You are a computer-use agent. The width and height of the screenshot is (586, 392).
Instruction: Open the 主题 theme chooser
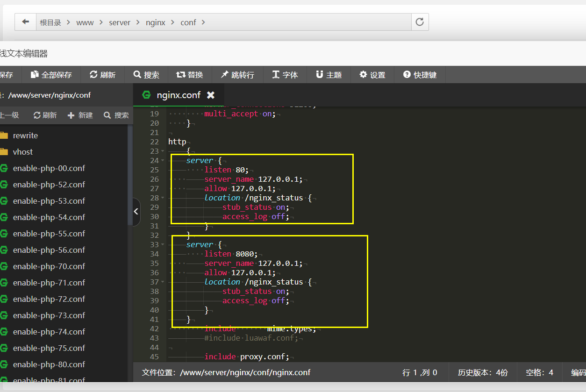[329, 75]
